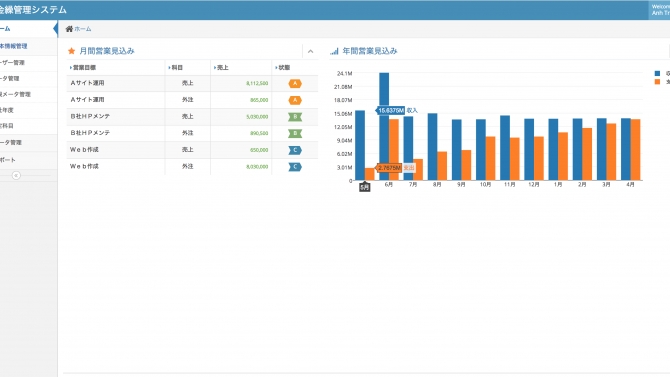Click the blue bar for 12月
670x377 pixels.
[529, 149]
